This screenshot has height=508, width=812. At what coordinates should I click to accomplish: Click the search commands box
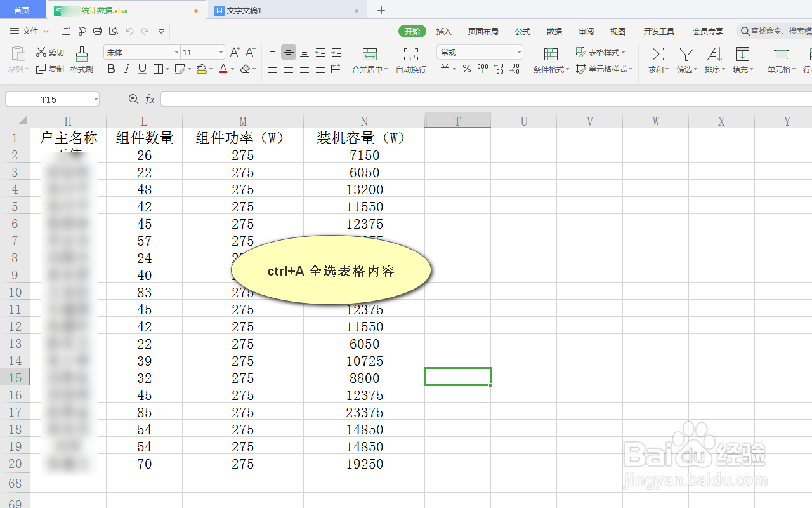pos(775,31)
